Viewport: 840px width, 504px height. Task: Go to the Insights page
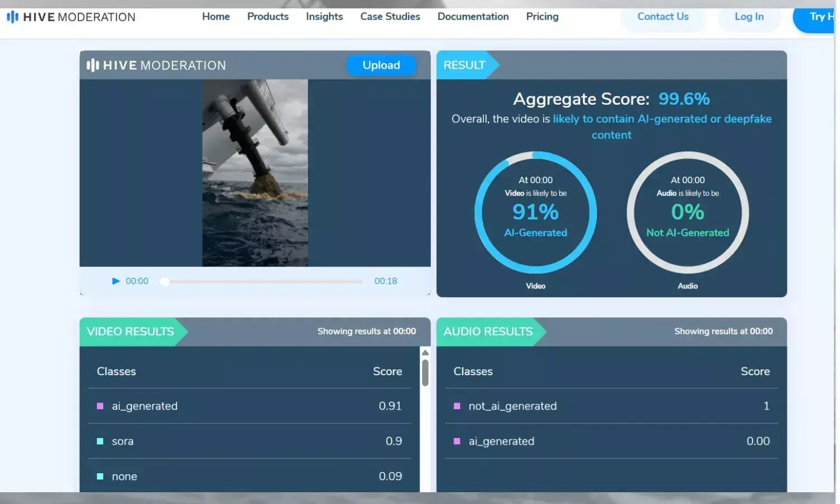point(324,17)
